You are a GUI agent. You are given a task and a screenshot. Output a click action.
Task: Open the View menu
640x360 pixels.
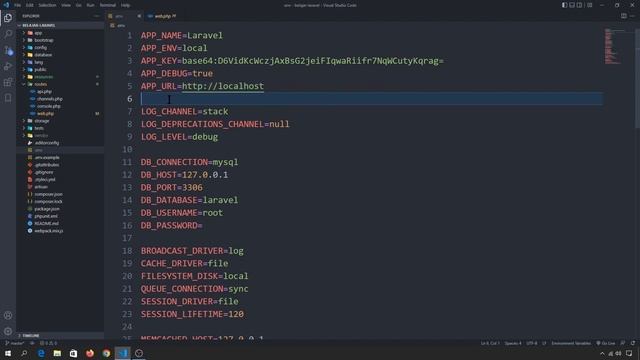(x=66, y=5)
